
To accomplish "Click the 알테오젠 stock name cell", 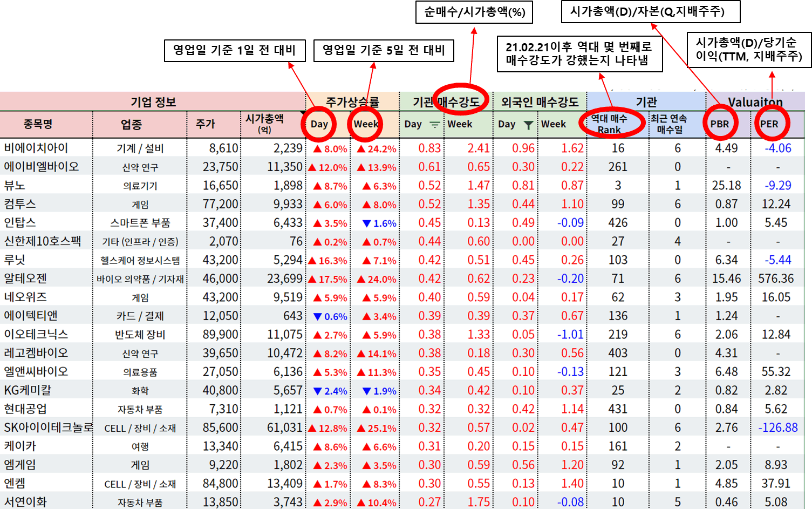I will tap(25, 279).
